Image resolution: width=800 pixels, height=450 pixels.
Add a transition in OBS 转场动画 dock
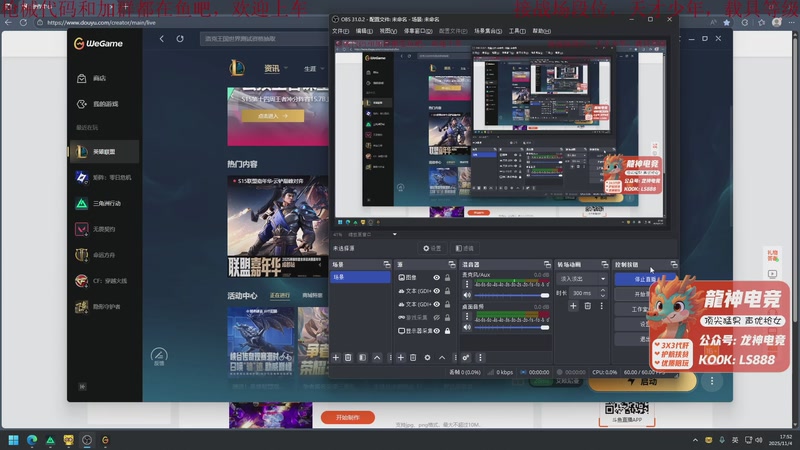(573, 306)
